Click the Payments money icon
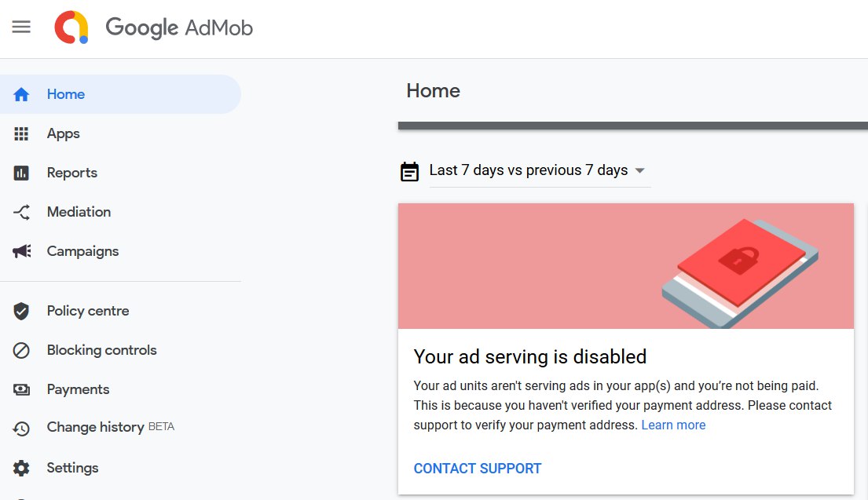Image resolution: width=868 pixels, height=500 pixels. [x=21, y=390]
